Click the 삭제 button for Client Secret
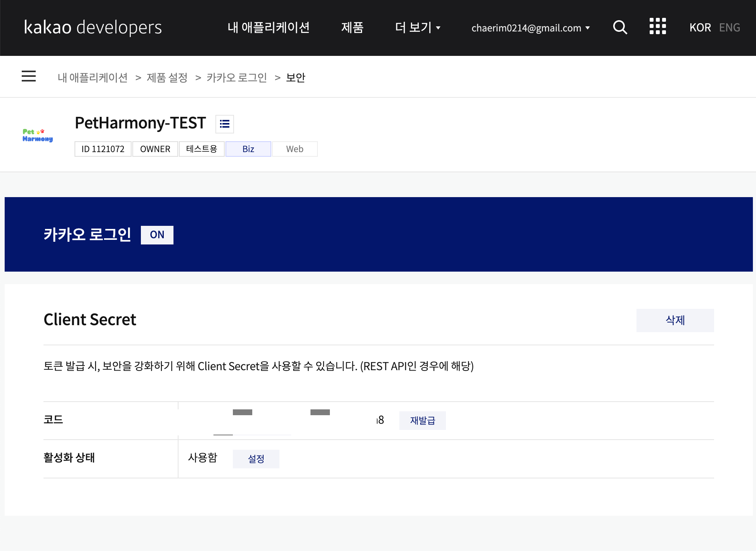This screenshot has height=551, width=756. coord(675,320)
